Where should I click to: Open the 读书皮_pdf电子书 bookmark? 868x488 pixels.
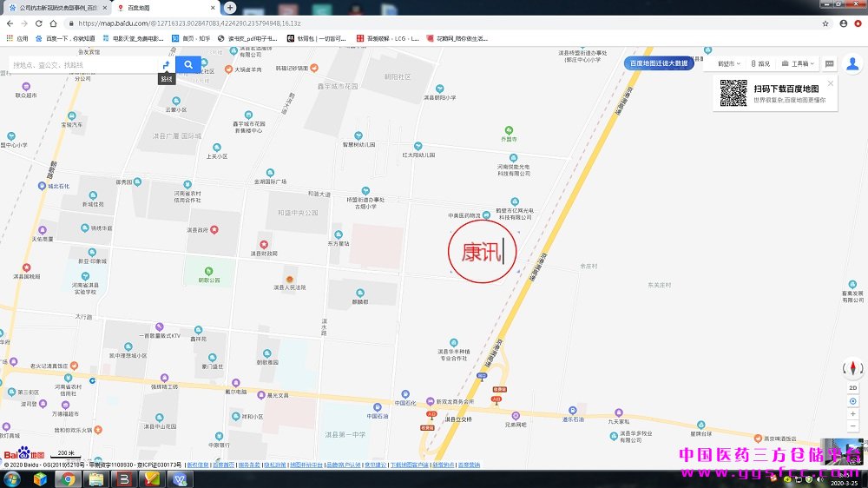point(247,38)
